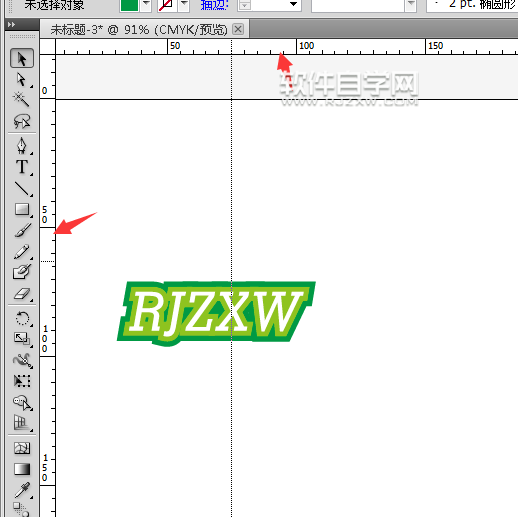Viewport: 518px width, 517px height.
Task: Select the Line Segment tool
Action: 22,189
